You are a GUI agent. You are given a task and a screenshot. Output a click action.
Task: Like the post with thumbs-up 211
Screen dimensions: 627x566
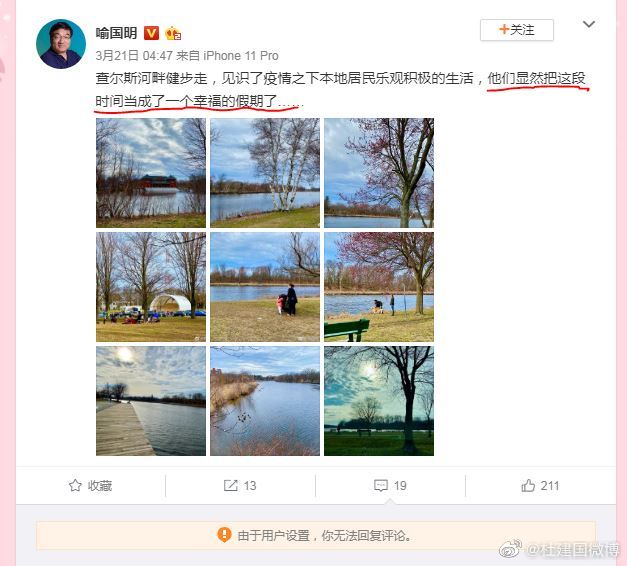point(528,485)
